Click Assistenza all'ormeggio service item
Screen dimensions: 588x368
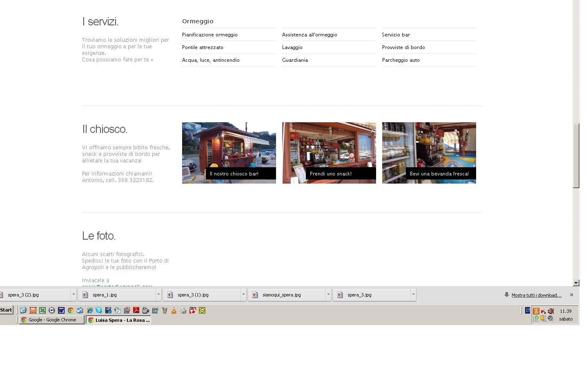pos(310,35)
